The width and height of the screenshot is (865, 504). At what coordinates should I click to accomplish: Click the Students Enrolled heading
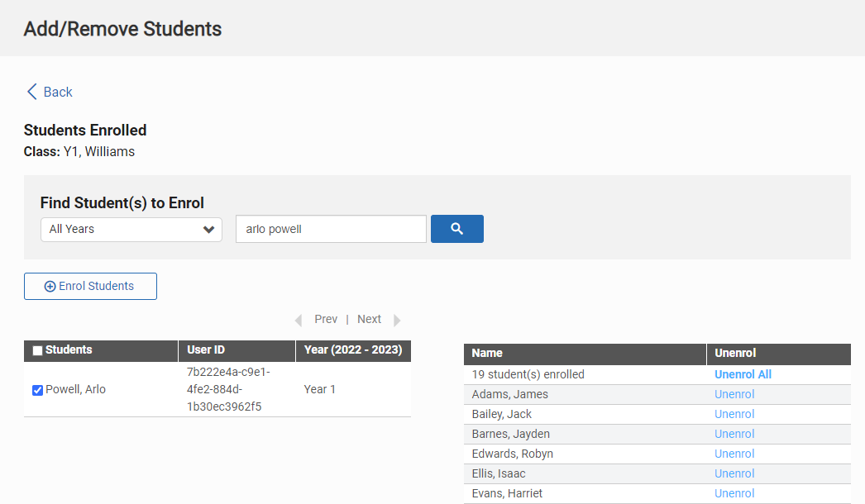[85, 131]
